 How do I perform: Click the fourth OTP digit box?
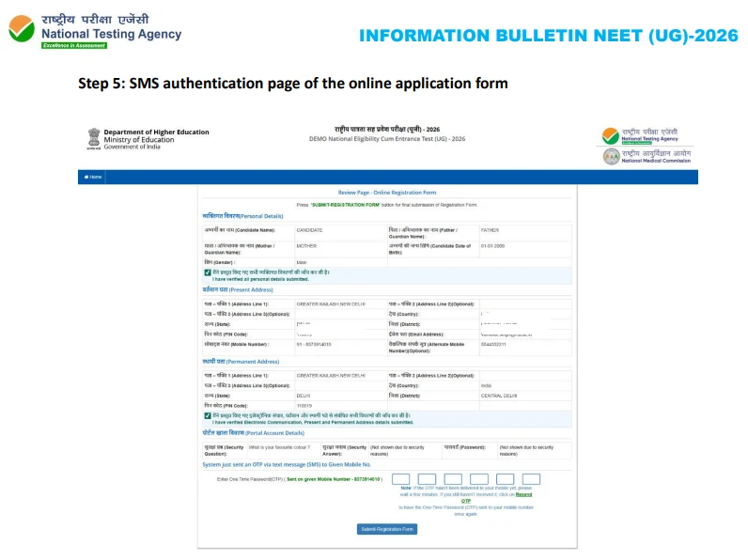pyautogui.click(x=479, y=479)
